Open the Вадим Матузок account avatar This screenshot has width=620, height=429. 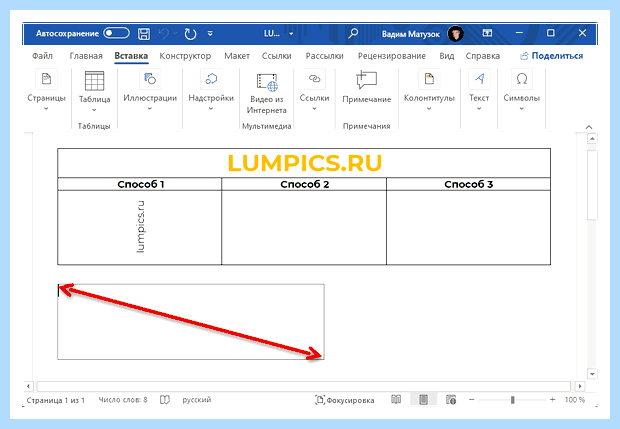click(456, 34)
